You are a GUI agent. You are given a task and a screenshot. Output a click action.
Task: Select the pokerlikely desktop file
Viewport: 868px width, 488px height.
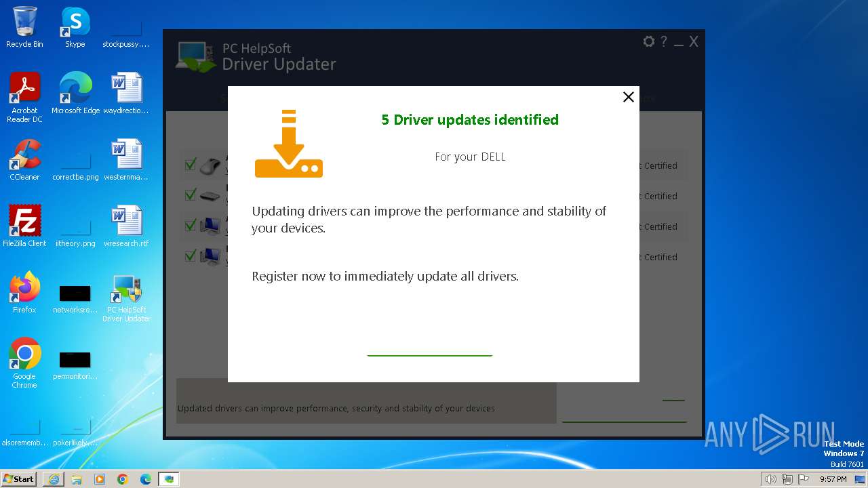[x=75, y=432]
